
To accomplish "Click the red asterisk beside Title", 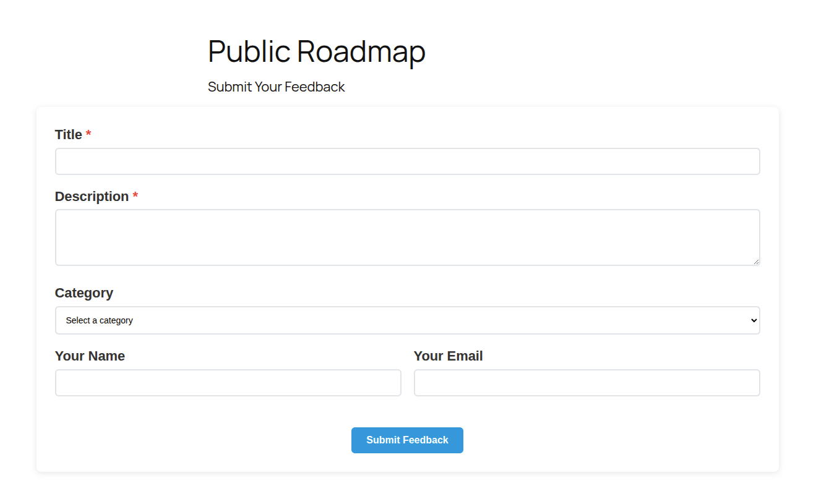I will pos(88,135).
